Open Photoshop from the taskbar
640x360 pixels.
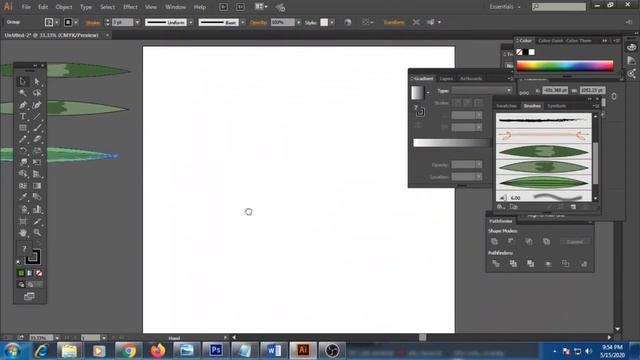tap(216, 351)
